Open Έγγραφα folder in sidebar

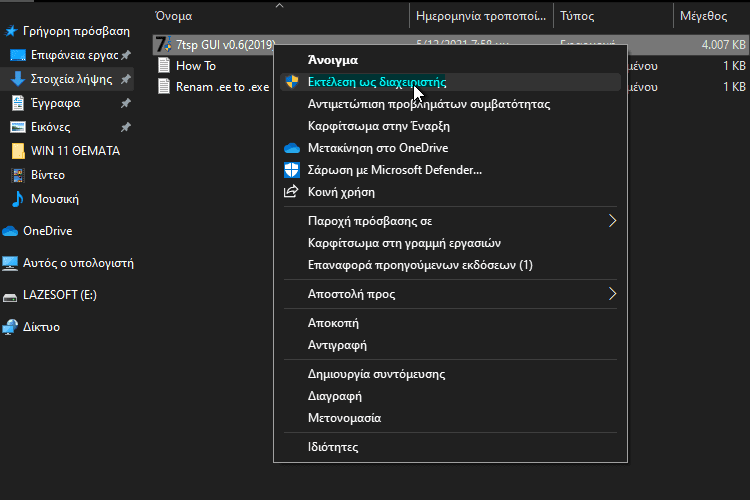point(55,103)
